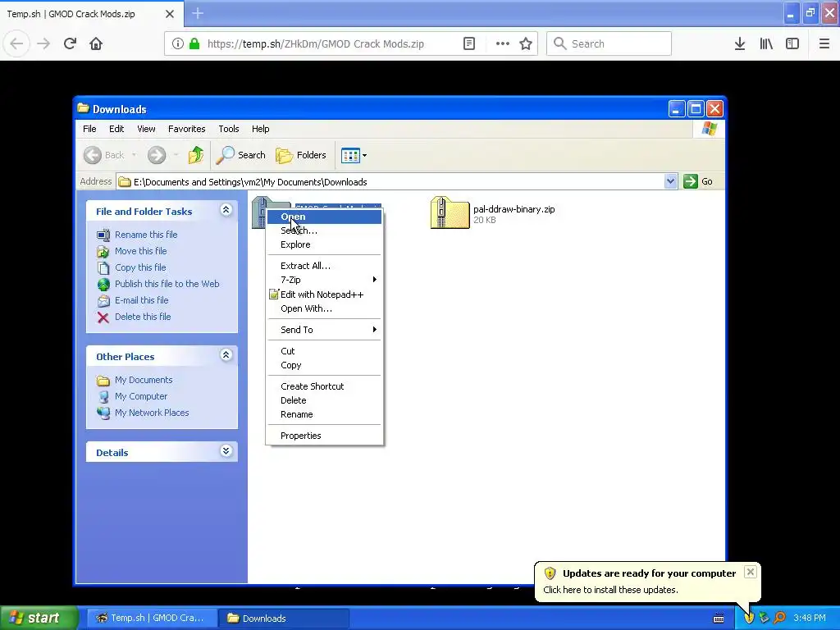Screen dimensions: 840x630
Task: Open Firefox library icon
Action: point(766,43)
